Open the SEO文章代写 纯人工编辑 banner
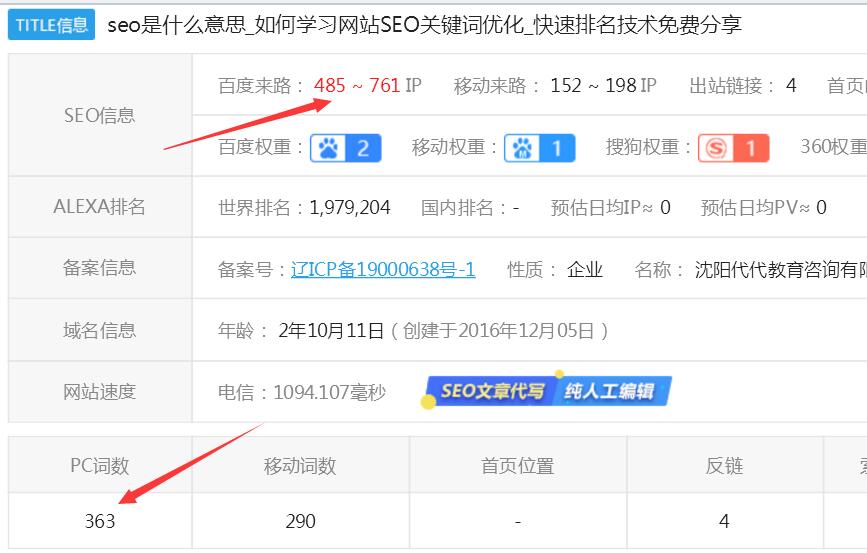867x553 pixels. pyautogui.click(x=547, y=391)
